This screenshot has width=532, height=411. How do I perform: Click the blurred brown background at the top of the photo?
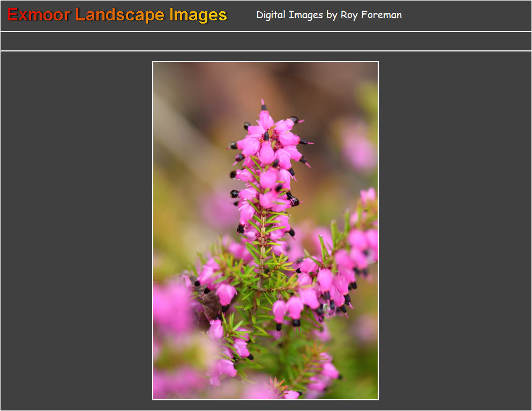pos(241,80)
